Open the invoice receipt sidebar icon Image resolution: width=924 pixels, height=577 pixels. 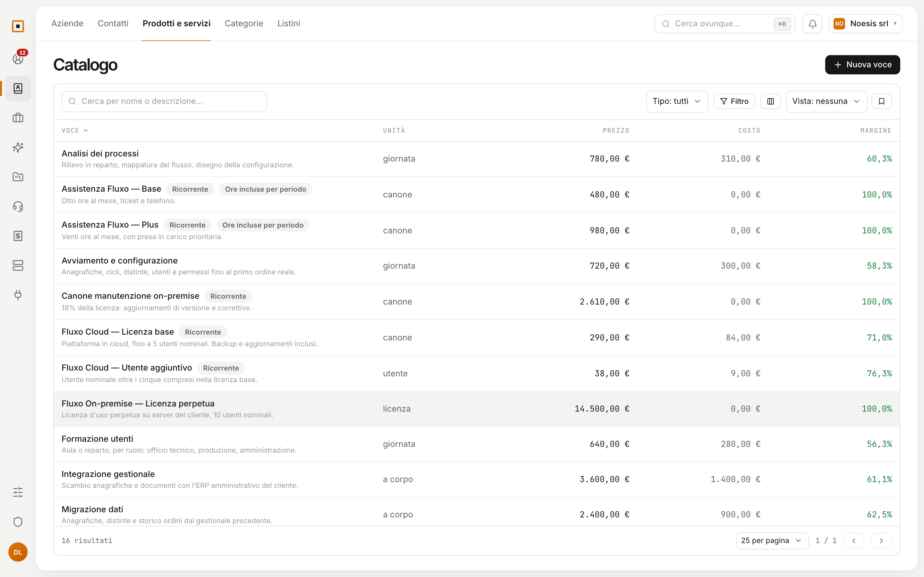pyautogui.click(x=18, y=236)
